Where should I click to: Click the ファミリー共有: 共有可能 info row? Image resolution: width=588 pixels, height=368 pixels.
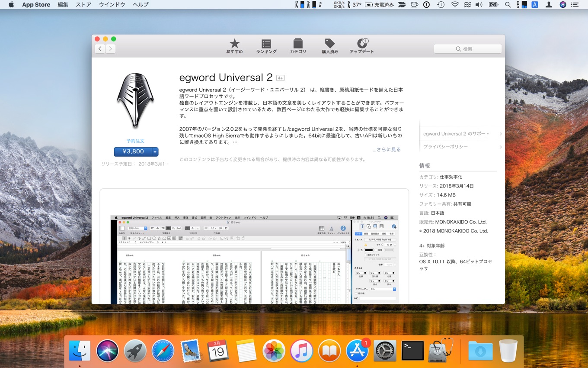point(445,204)
